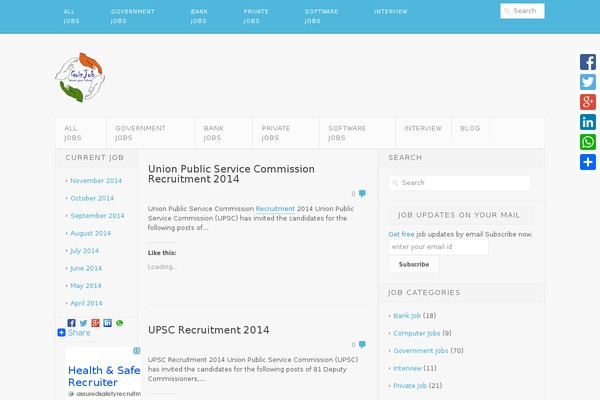Open the Gain Job logo homepage

coord(80,77)
